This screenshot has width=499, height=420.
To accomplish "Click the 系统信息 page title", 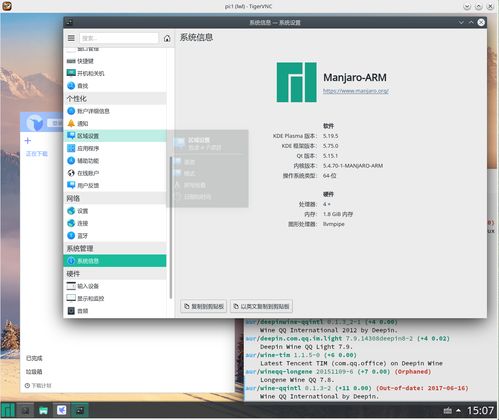I will click(x=196, y=37).
